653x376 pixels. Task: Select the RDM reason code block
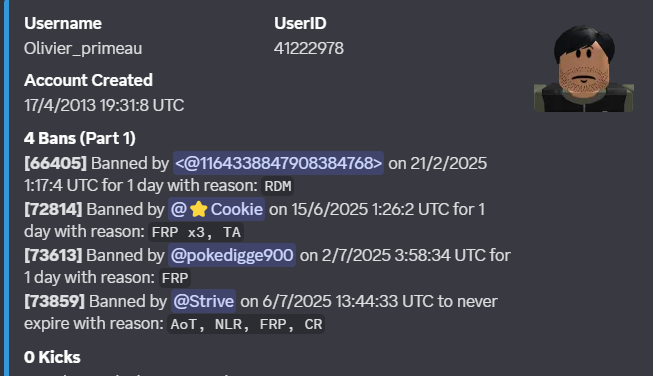[278, 186]
